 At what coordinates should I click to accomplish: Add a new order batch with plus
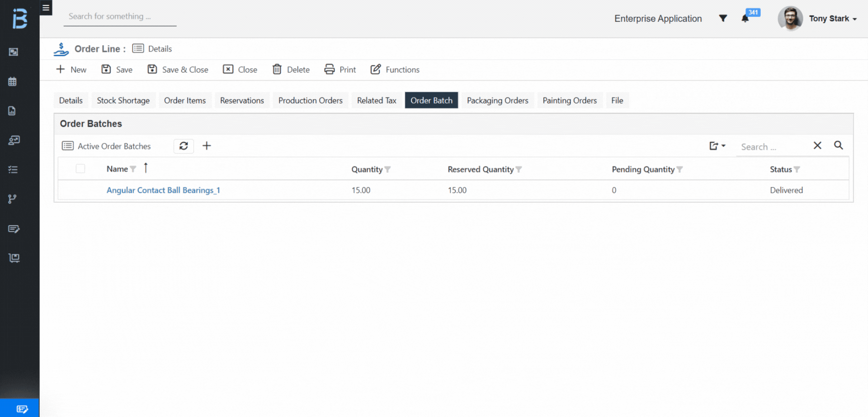207,146
